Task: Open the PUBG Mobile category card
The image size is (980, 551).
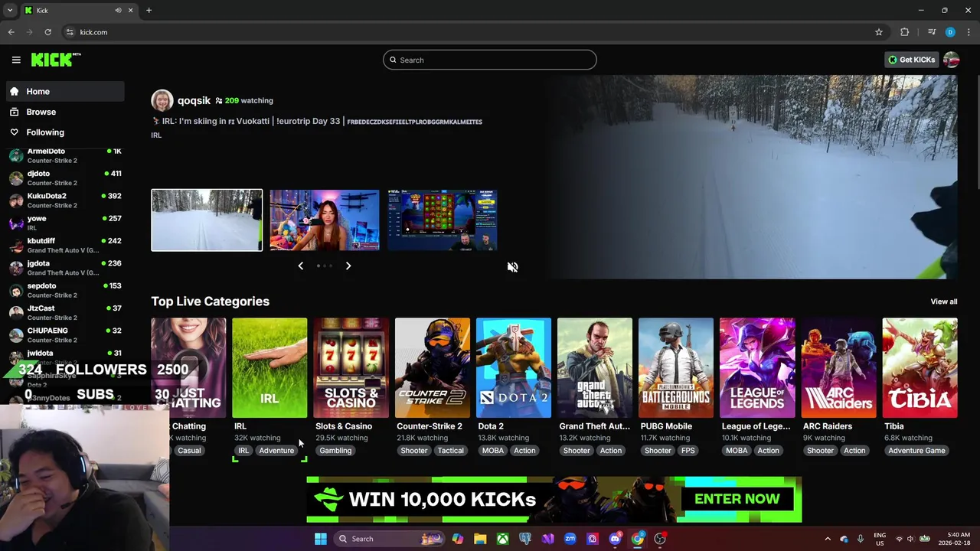Action: [x=676, y=368]
